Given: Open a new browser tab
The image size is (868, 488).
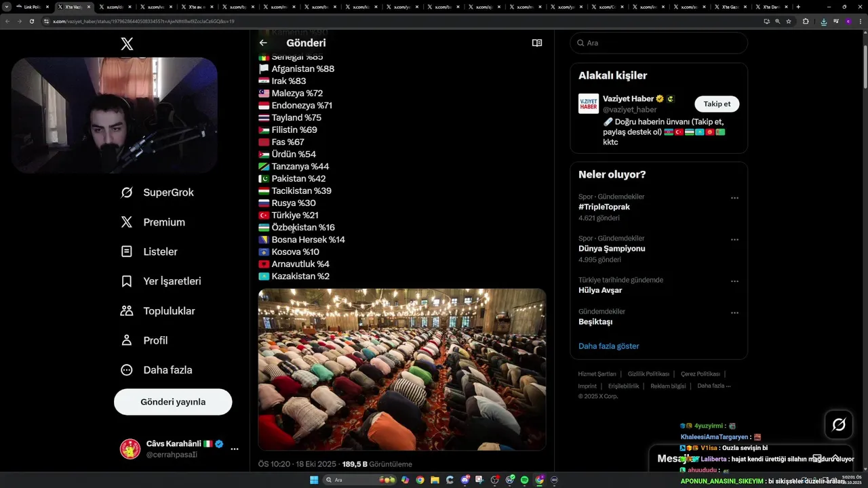Looking at the screenshot, I should [x=798, y=7].
